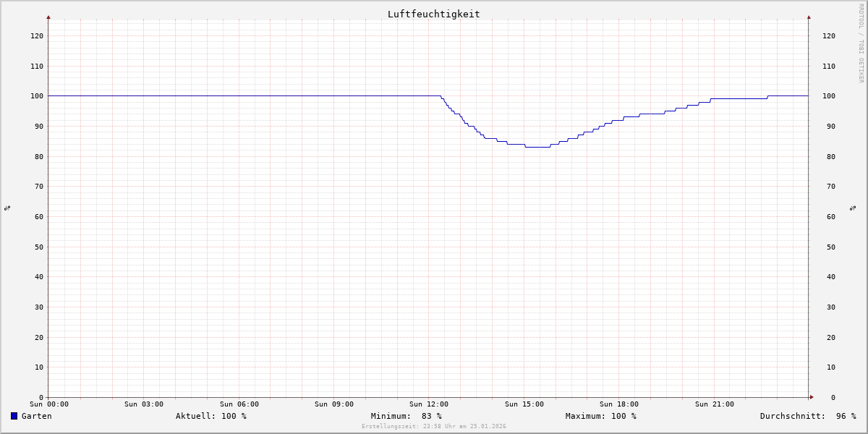
Task: Click the 60 label on the right axis
Action: click(x=831, y=216)
